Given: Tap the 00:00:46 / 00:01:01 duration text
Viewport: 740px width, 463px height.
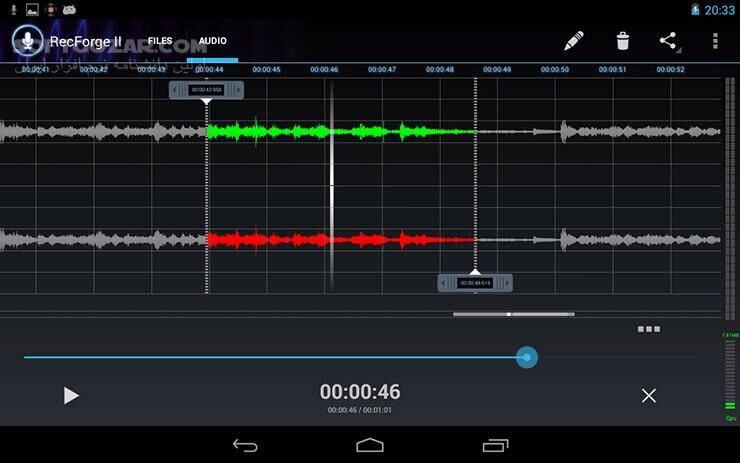Looking at the screenshot, I should point(360,410).
